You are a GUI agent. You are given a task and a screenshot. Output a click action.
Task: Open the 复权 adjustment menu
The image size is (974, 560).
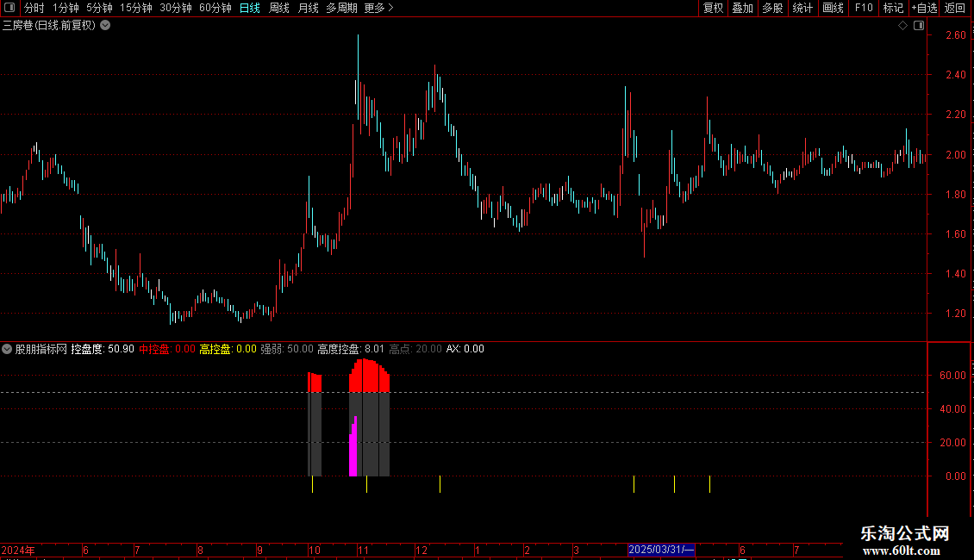point(713,8)
